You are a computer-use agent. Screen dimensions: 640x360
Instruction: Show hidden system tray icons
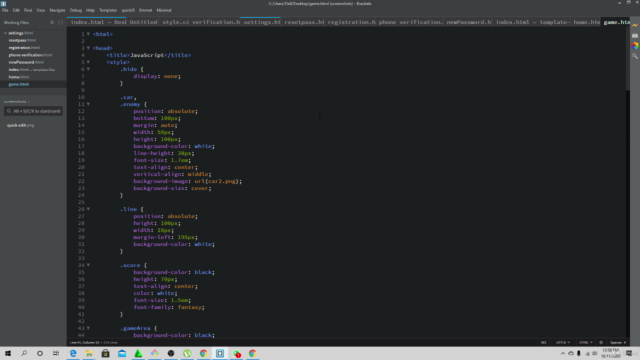tap(562, 353)
